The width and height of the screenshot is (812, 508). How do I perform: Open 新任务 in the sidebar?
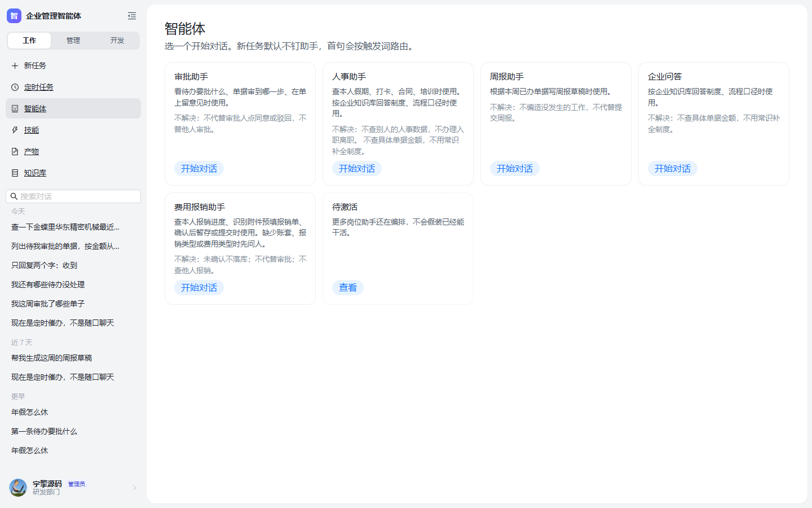click(x=73, y=65)
